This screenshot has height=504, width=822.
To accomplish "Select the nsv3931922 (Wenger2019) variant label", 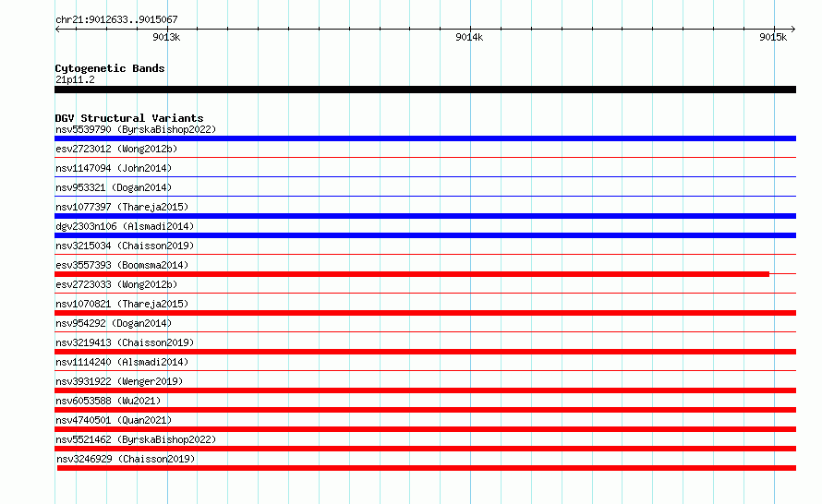I will [x=119, y=381].
